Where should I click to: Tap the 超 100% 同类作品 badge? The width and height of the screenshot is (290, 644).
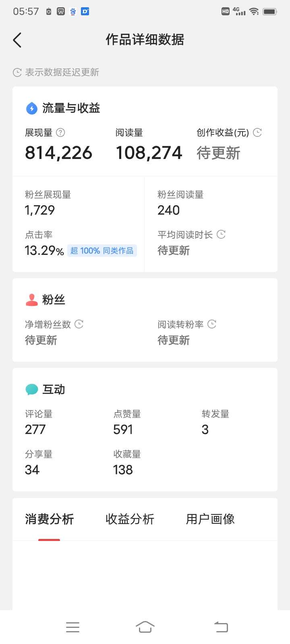pos(102,251)
